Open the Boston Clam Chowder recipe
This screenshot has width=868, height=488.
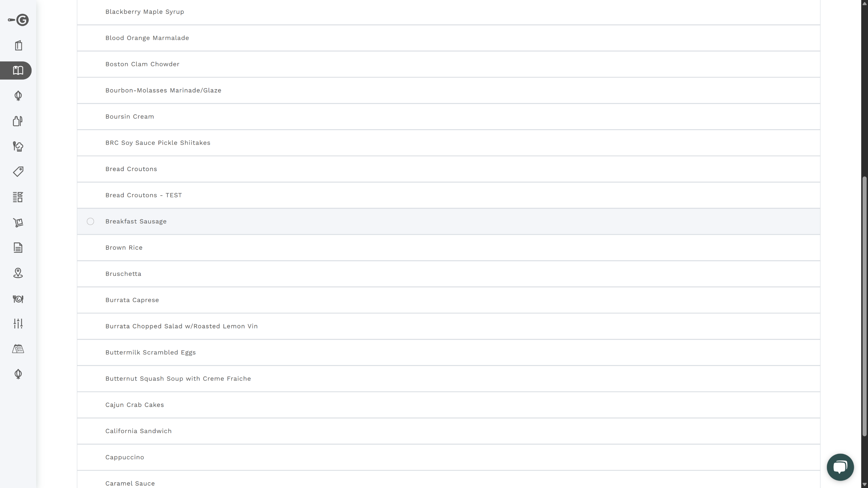142,64
